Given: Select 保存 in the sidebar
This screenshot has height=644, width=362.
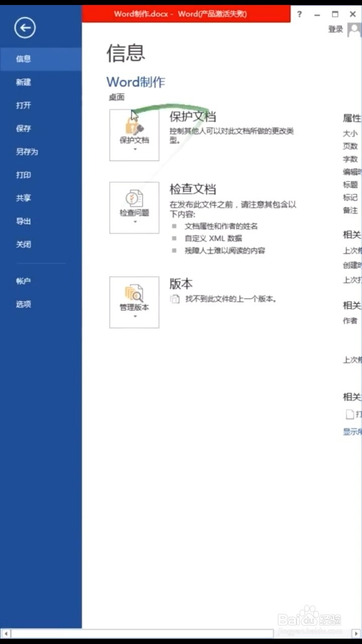Looking at the screenshot, I should pos(41,128).
